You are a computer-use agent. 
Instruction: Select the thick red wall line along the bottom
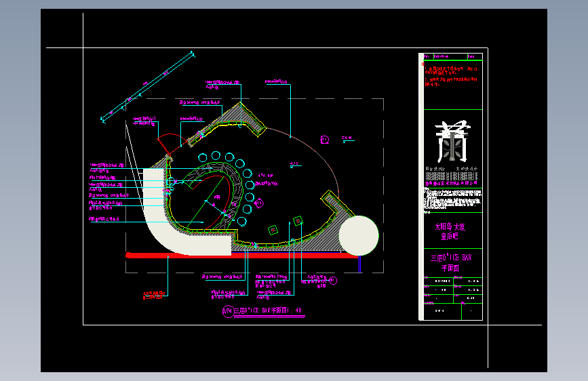click(241, 256)
